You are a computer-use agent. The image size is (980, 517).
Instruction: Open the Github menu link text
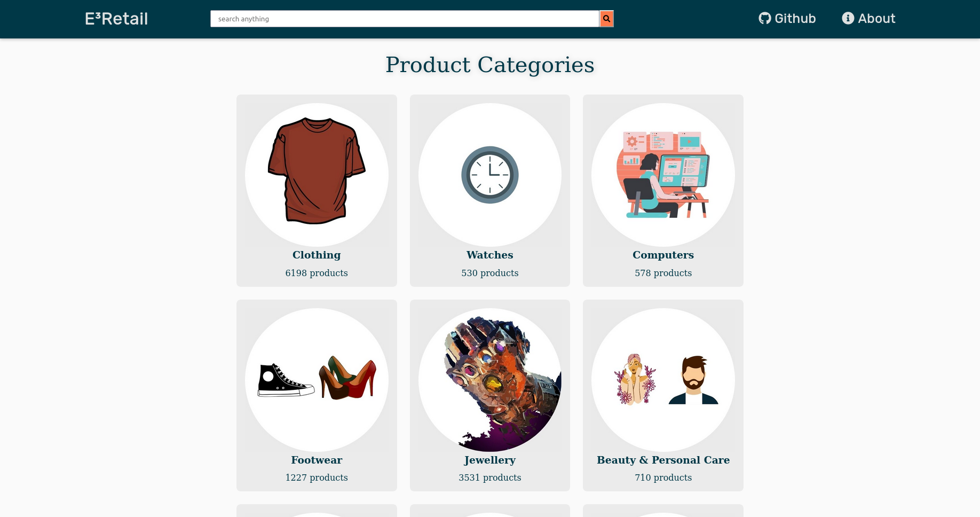(x=795, y=19)
